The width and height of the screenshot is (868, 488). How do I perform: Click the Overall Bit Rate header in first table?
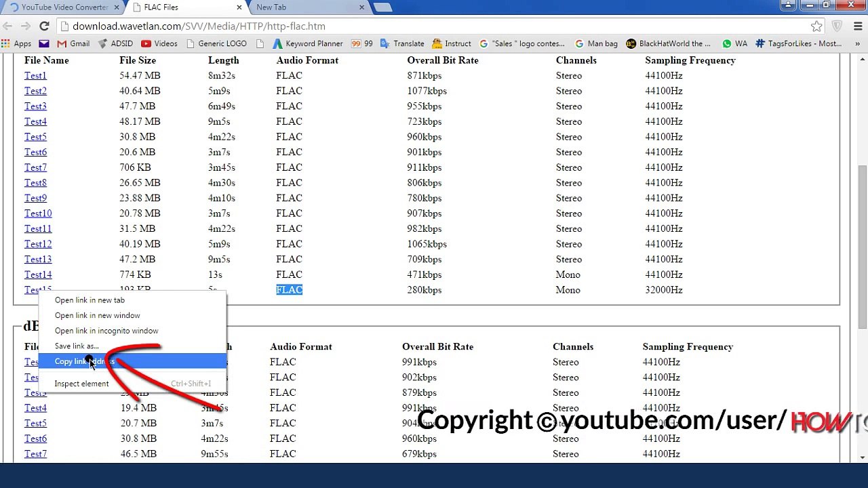click(x=443, y=60)
